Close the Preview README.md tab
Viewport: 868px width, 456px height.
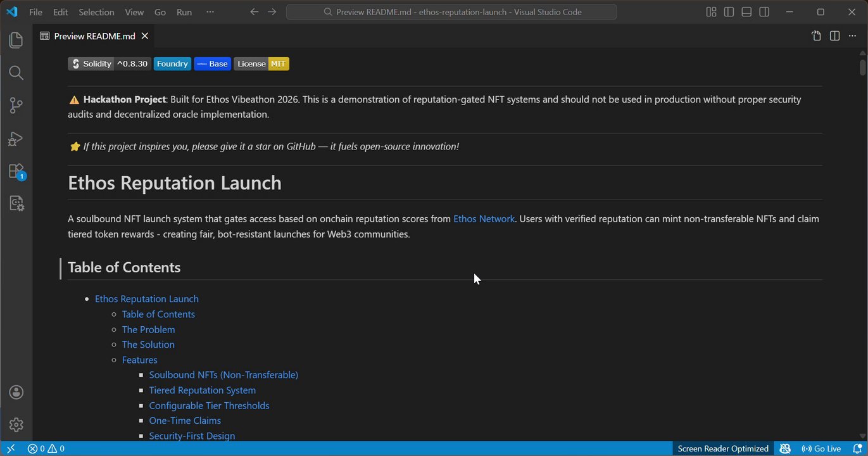[145, 36]
